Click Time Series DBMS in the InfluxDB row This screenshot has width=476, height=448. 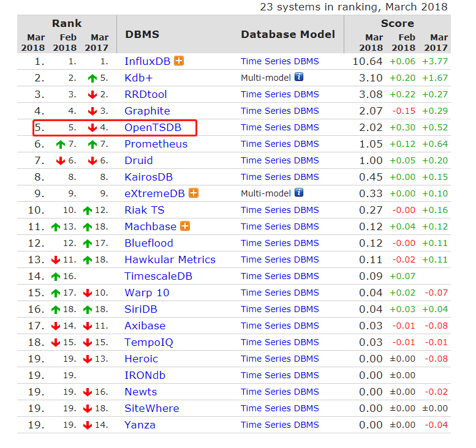[280, 61]
